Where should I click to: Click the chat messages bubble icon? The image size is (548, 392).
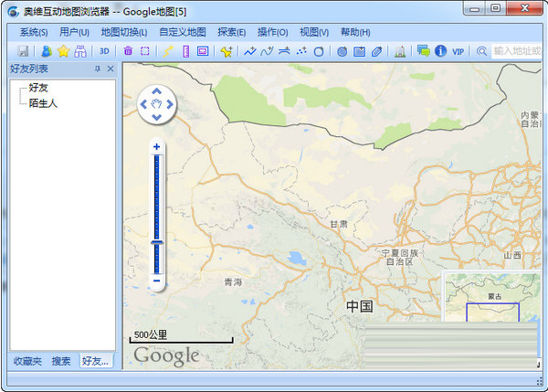pos(423,51)
